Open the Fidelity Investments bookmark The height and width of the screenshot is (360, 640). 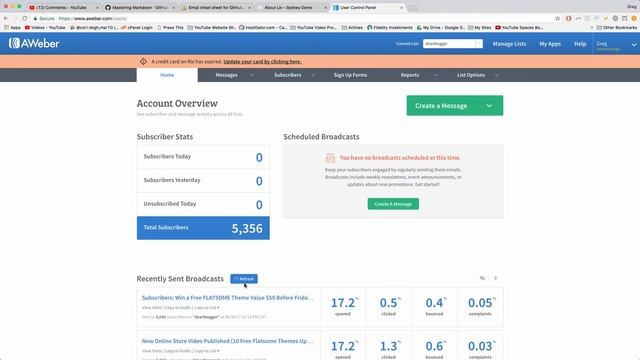pos(390,27)
